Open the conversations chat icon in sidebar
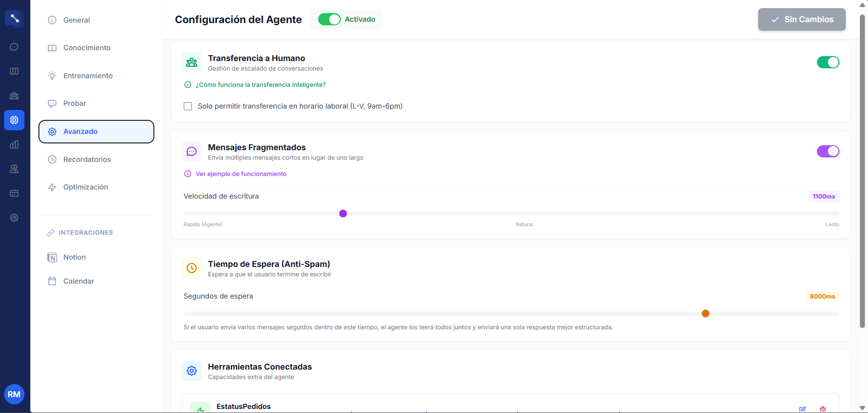Image resolution: width=868 pixels, height=413 pixels. point(14,47)
